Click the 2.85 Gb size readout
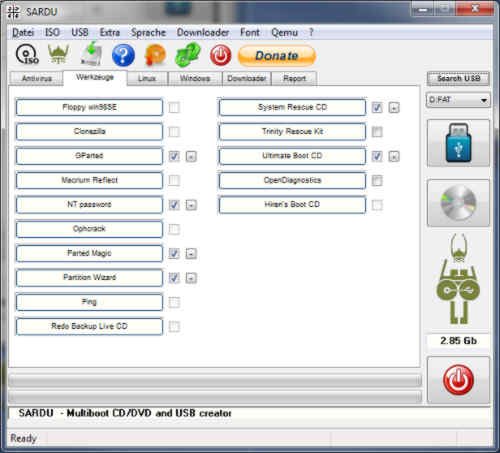This screenshot has width=500, height=453. [458, 341]
